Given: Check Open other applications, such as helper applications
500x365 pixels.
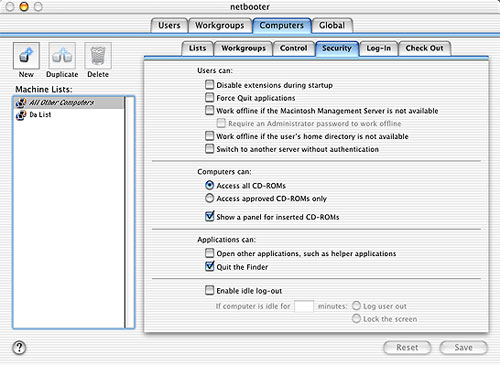Looking at the screenshot, I should pos(209,253).
